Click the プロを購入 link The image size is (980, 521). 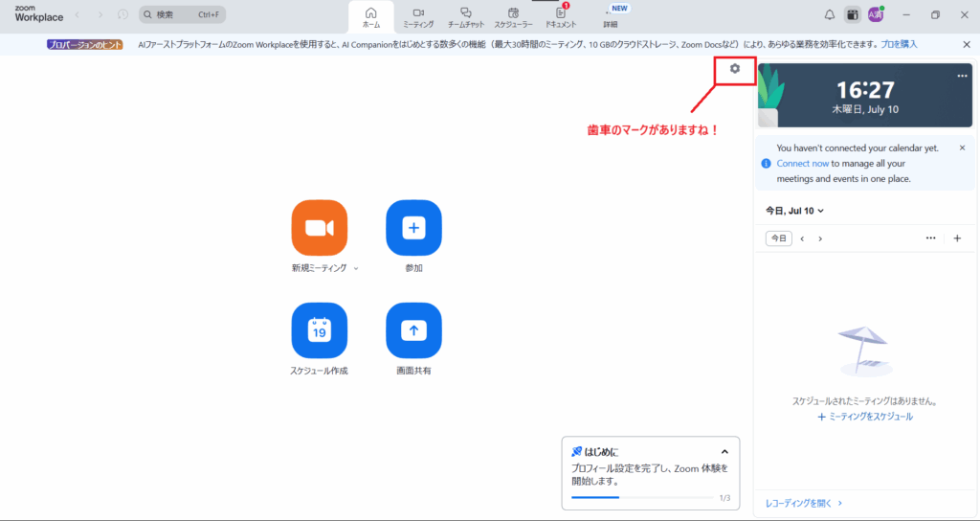pyautogui.click(x=899, y=44)
